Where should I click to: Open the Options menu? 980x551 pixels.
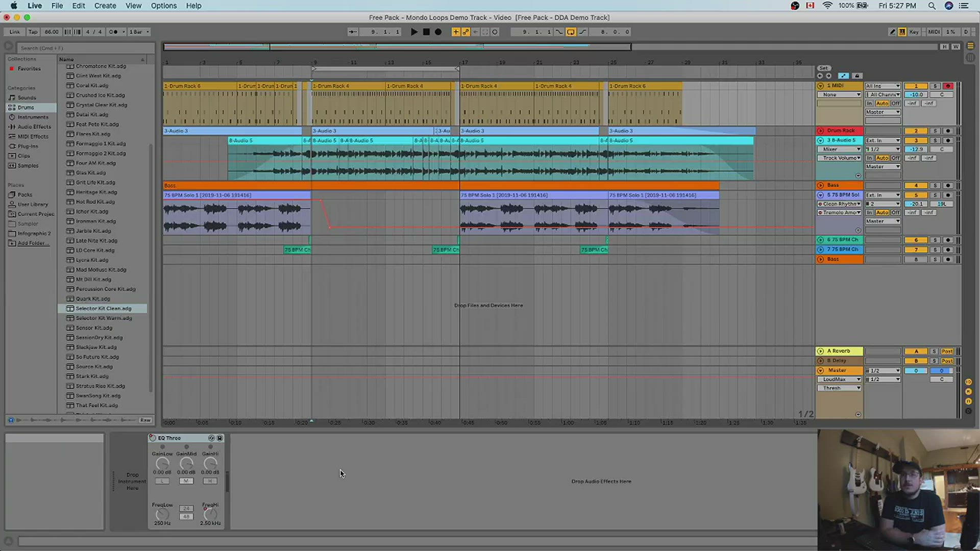coord(164,6)
